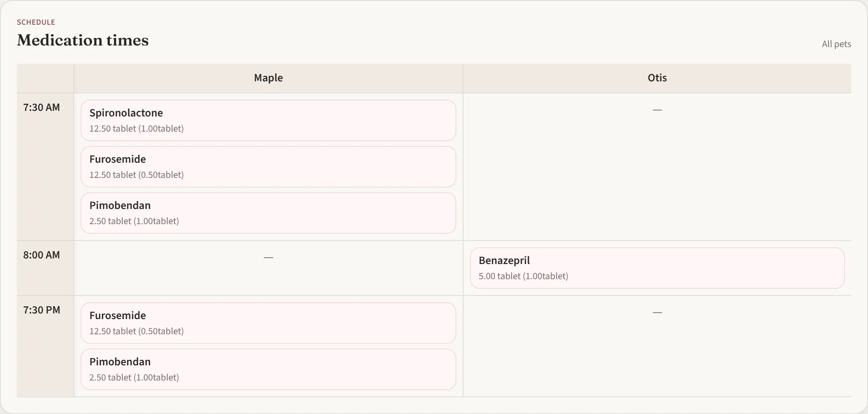Open the 7:30 AM Spironolactone card
This screenshot has height=414, width=868.
click(x=268, y=120)
